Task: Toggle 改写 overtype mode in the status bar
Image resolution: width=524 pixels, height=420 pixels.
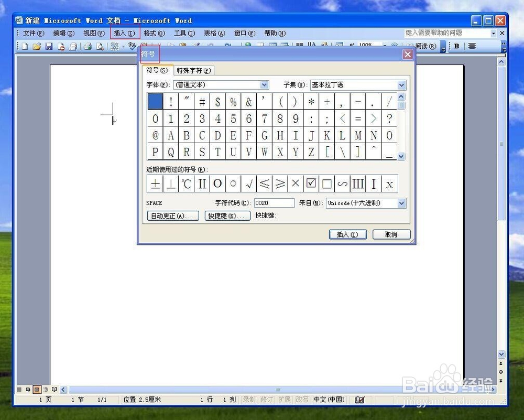Action: tap(302, 400)
